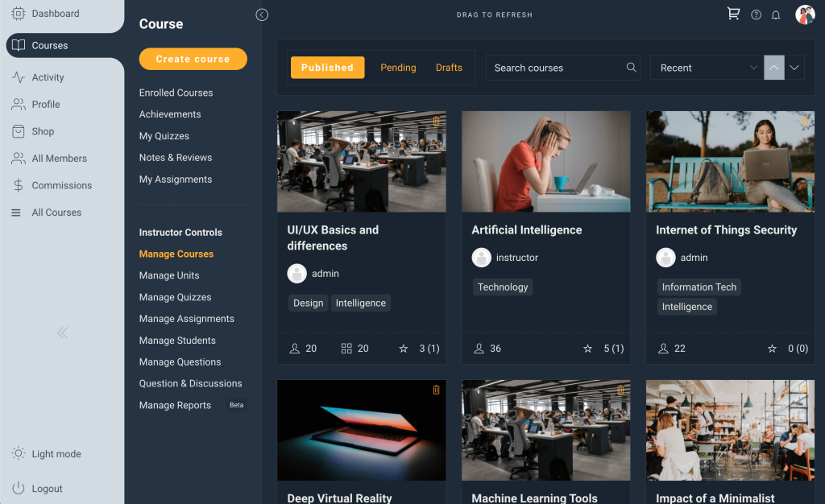
Task: Open the notifications bell icon
Action: [776, 14]
